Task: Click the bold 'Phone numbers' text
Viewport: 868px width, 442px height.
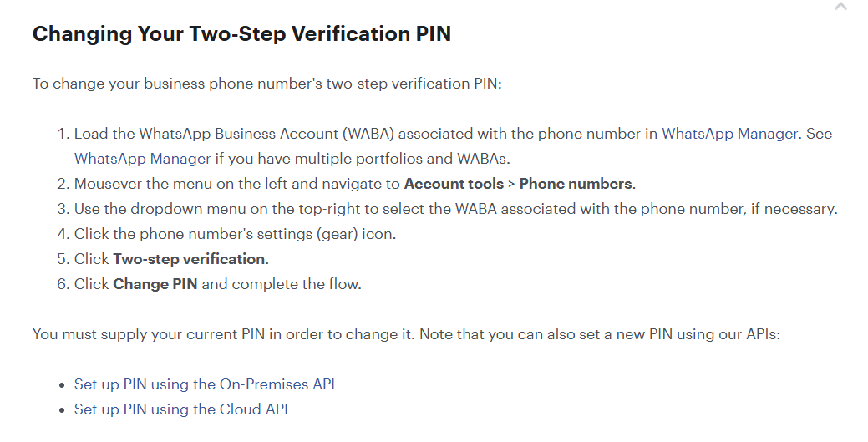Action: coord(576,183)
